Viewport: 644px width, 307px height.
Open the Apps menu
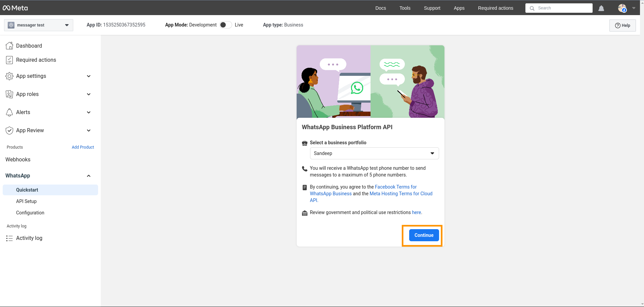[459, 8]
